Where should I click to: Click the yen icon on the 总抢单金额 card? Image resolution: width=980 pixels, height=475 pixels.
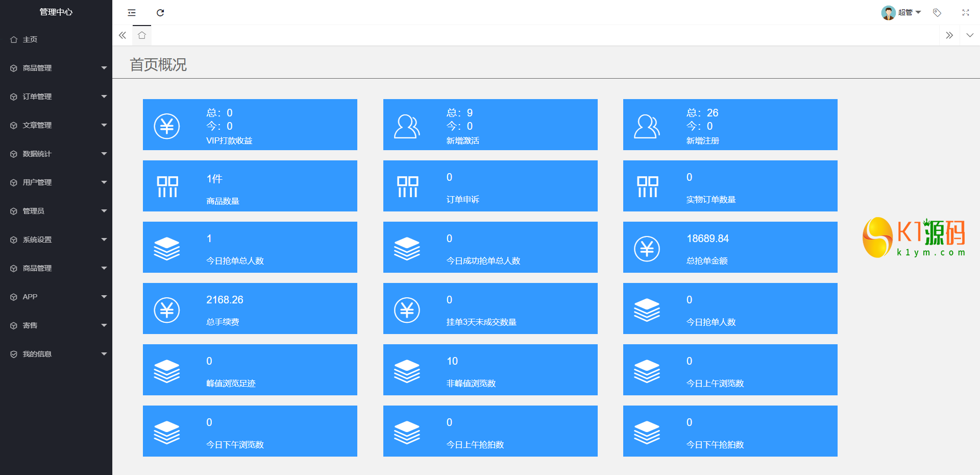[x=647, y=249]
